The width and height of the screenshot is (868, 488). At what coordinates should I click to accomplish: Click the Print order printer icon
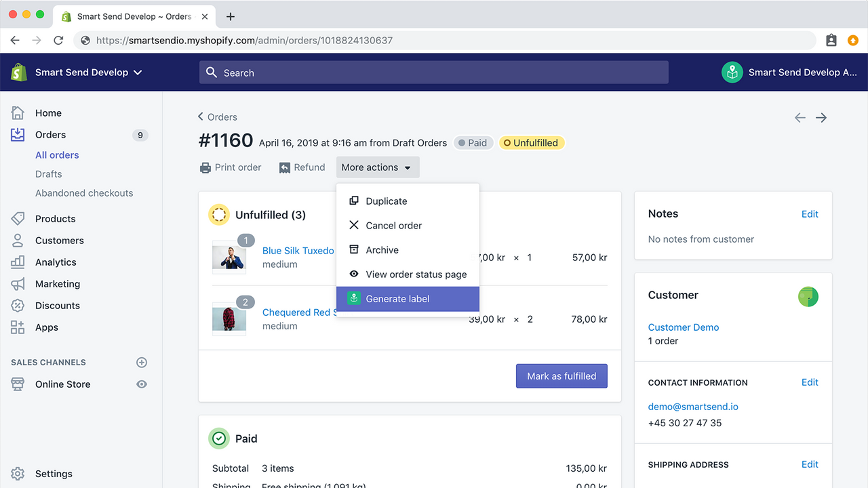coord(205,167)
